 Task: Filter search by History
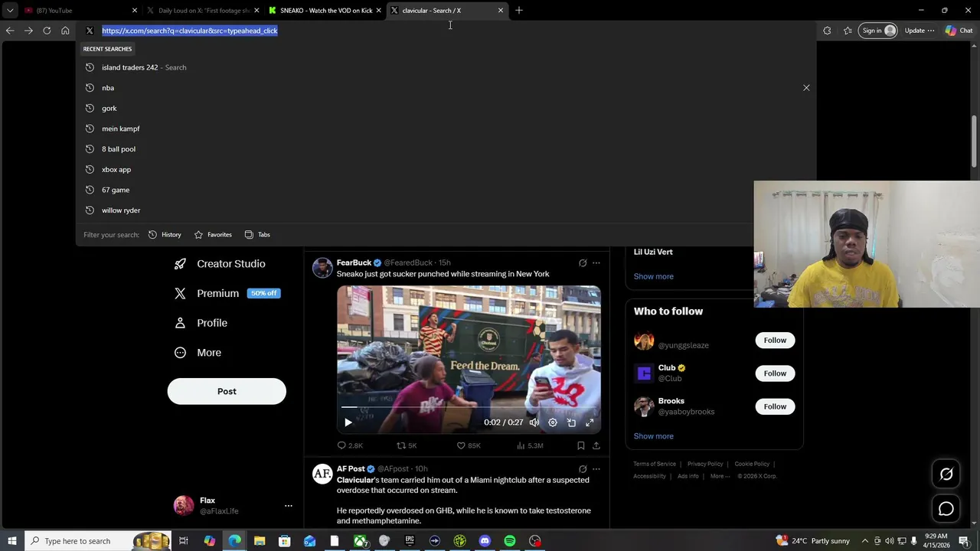165,235
